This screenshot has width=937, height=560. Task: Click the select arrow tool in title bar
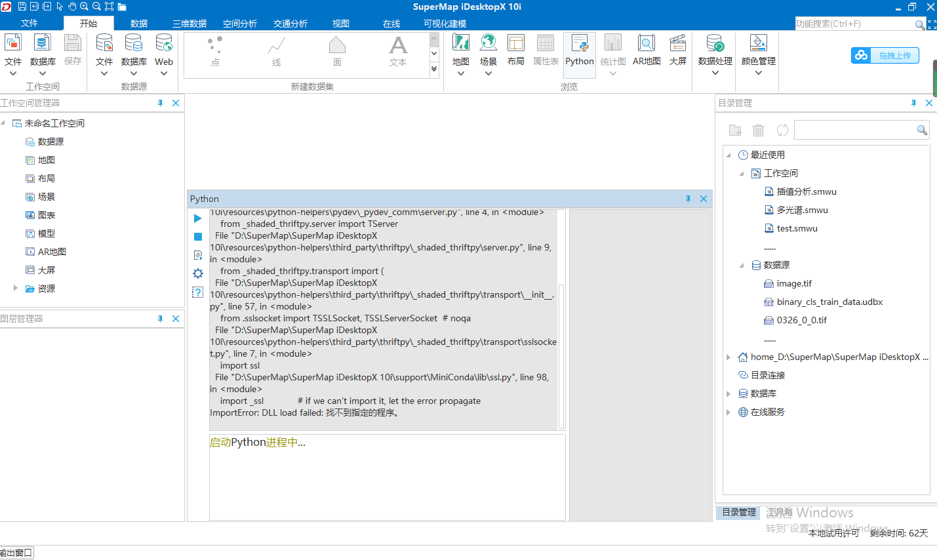pyautogui.click(x=60, y=7)
